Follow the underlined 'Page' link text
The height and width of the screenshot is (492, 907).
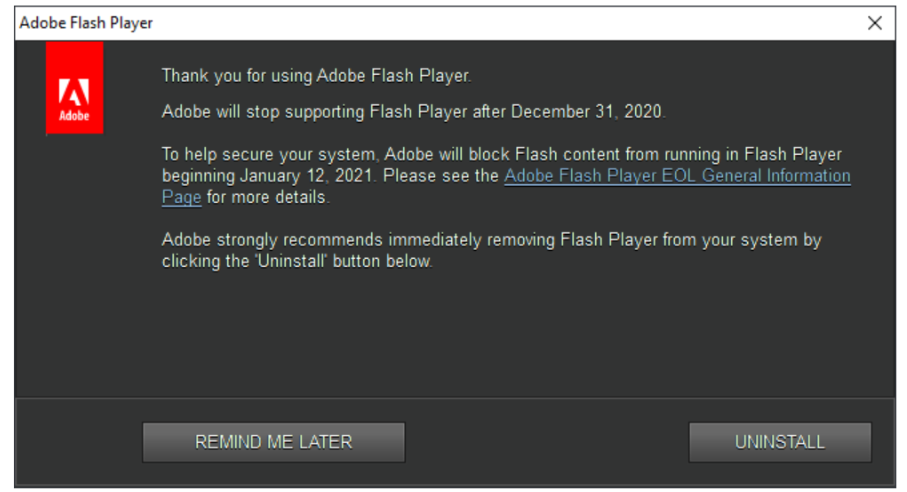point(182,197)
